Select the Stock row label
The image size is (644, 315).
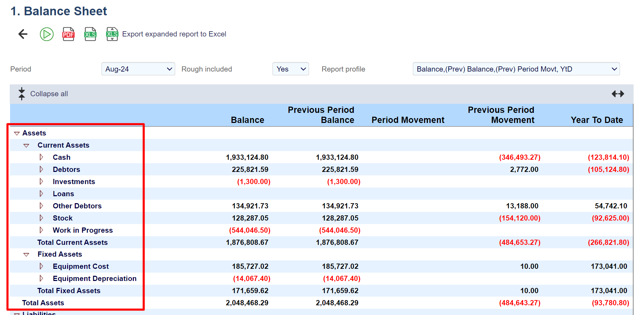click(63, 218)
